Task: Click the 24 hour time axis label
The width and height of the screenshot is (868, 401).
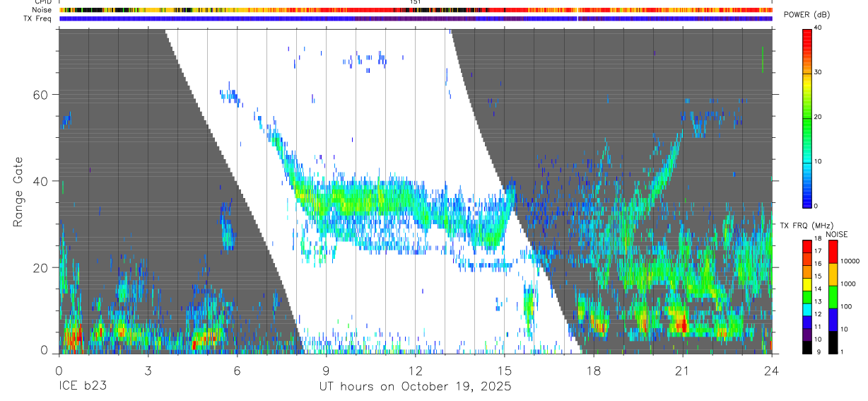Action: tap(771, 369)
